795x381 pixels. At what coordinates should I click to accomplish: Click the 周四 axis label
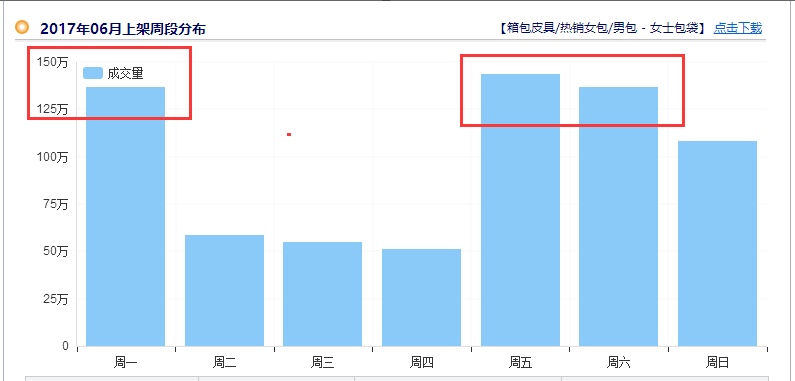(x=421, y=363)
